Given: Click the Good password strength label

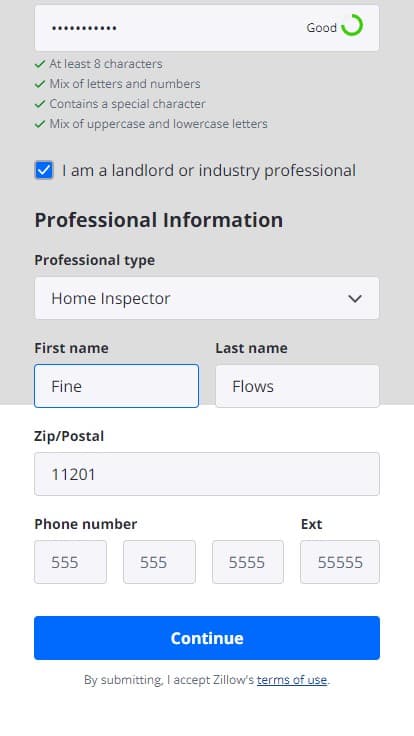Looking at the screenshot, I should (x=322, y=28).
